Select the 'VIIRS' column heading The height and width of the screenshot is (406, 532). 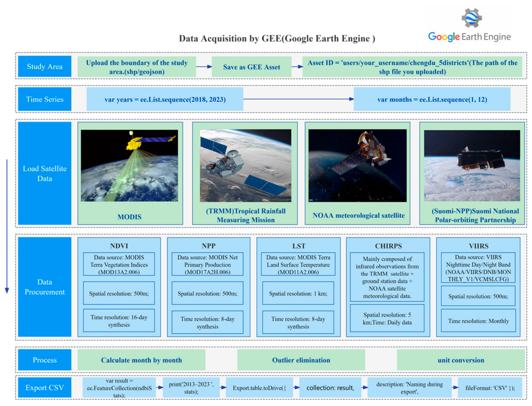(x=478, y=246)
